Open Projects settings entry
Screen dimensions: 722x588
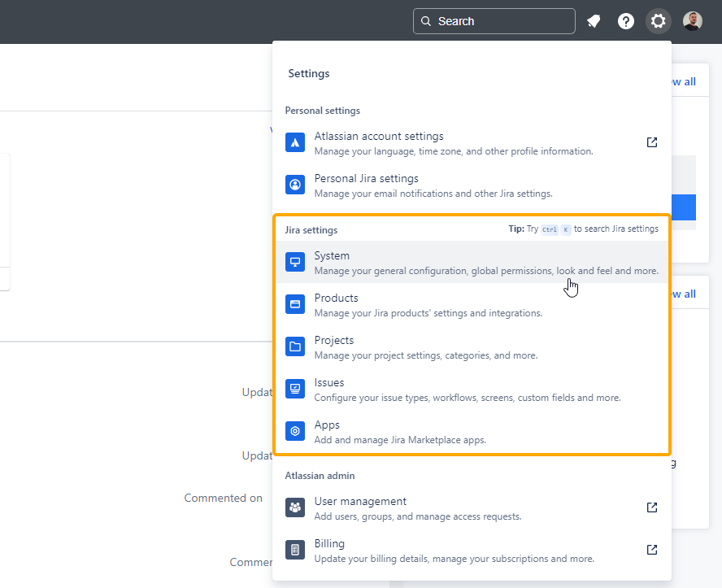point(472,347)
